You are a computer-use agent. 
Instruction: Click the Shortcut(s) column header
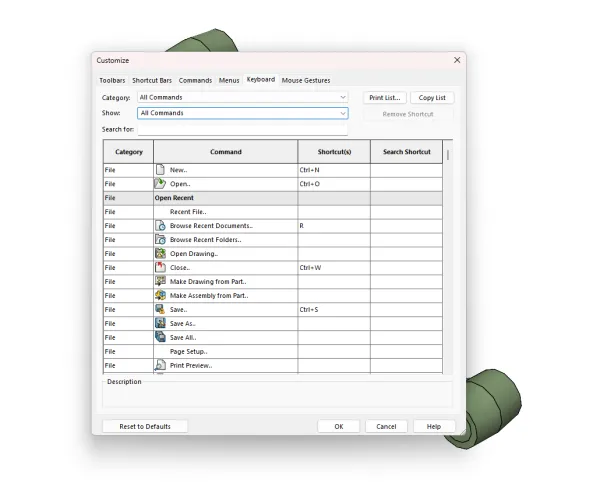(x=334, y=152)
